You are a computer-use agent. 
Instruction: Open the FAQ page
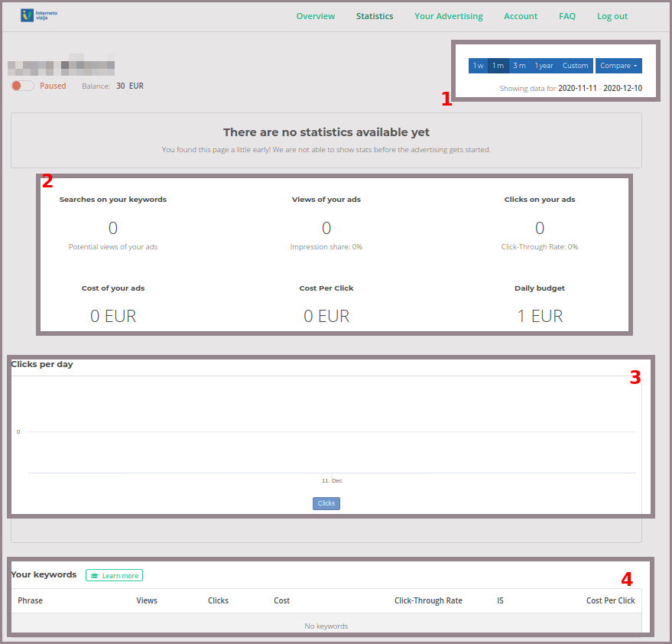click(566, 16)
